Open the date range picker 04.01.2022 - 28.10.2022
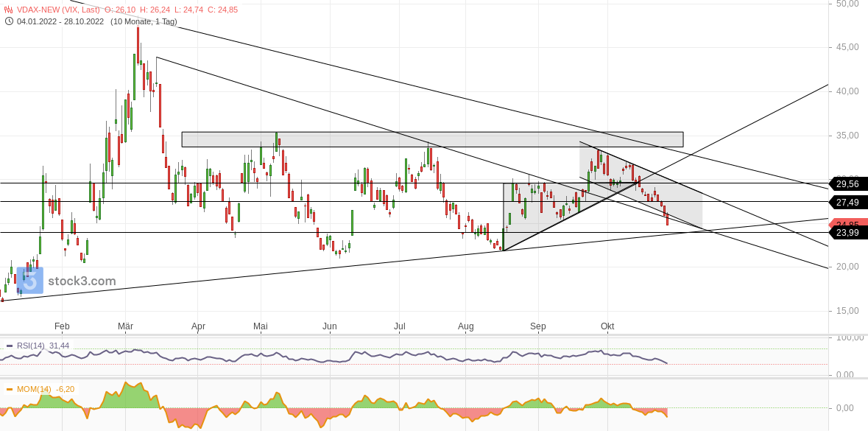 tap(60, 22)
